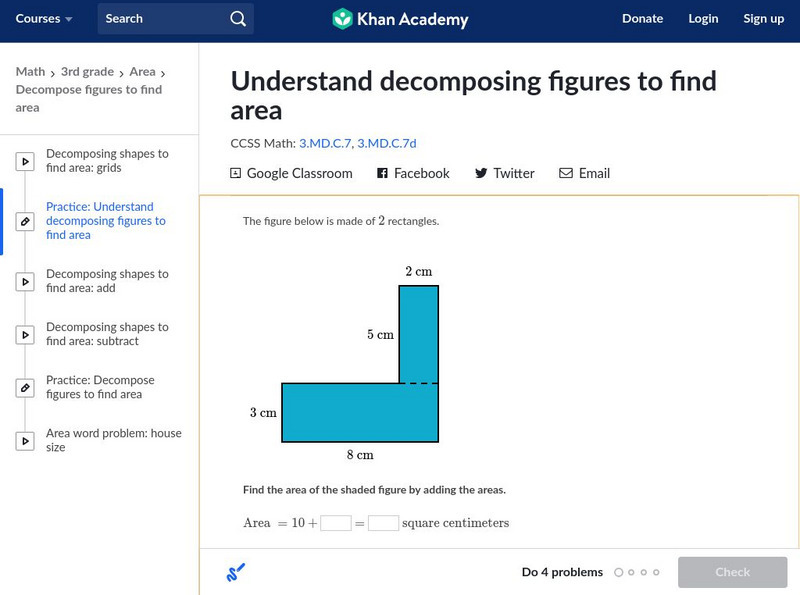Click the search magnifier icon
The image size is (800, 595).
point(237,19)
